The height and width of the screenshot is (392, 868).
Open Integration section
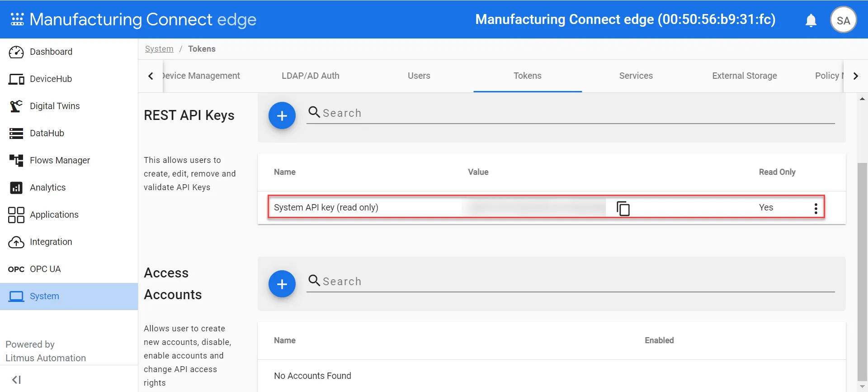click(69, 242)
